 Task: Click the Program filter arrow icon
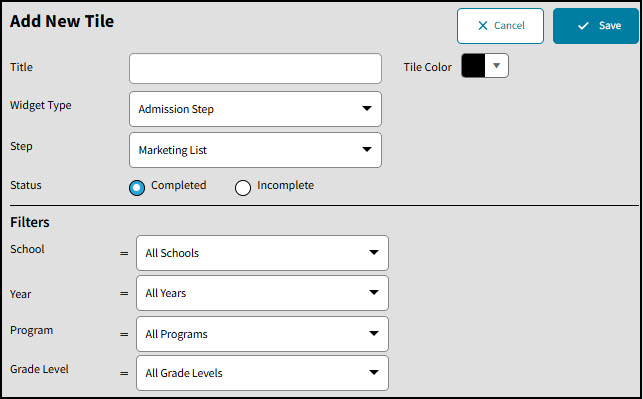coord(374,333)
